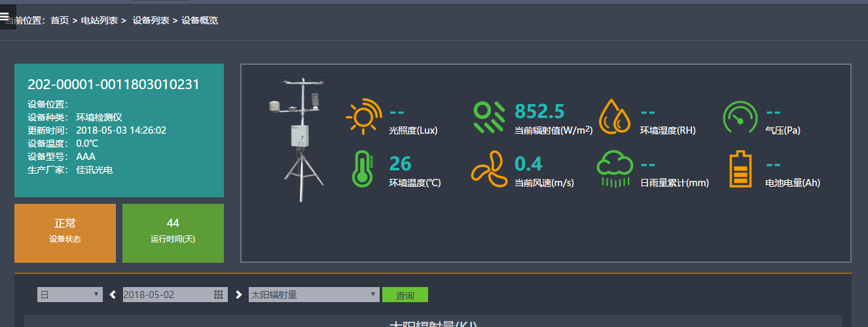Click the weather station device image
868x327 pixels.
[298, 138]
